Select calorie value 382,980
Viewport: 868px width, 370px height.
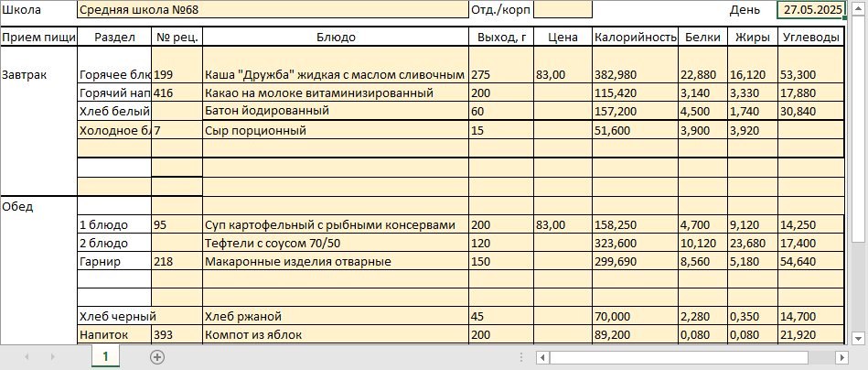click(x=636, y=65)
